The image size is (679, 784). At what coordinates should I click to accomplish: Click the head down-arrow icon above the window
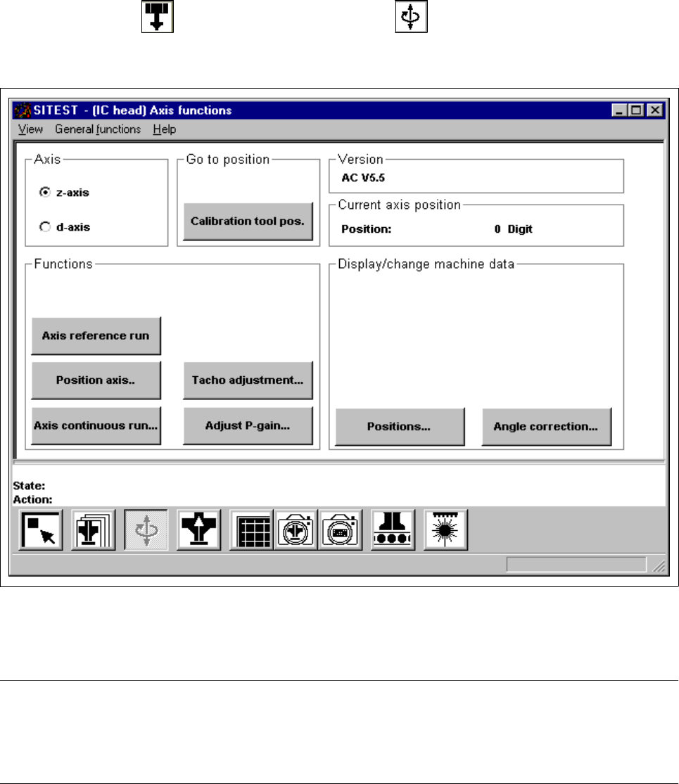(158, 16)
